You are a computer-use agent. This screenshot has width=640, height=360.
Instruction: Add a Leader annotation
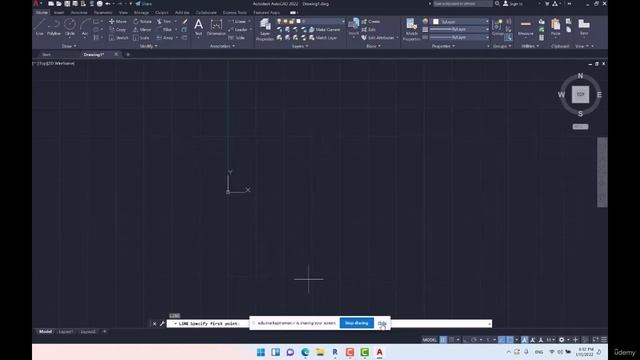click(x=238, y=29)
